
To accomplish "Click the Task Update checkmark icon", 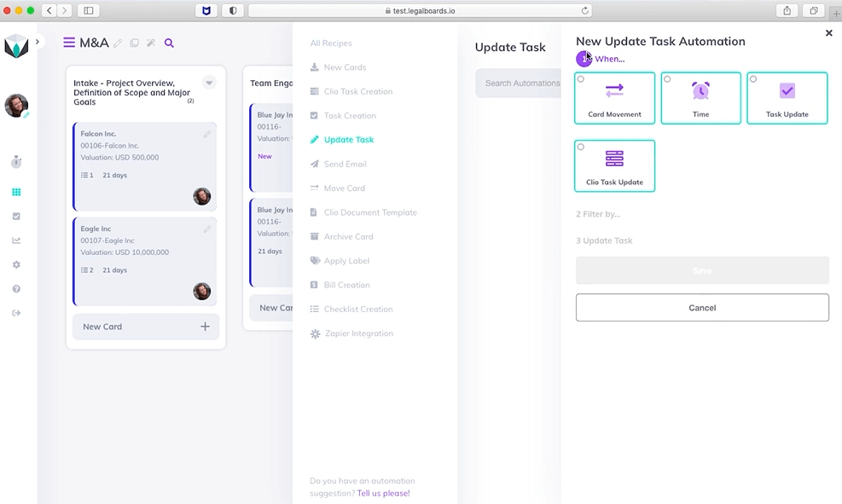I will tap(787, 90).
